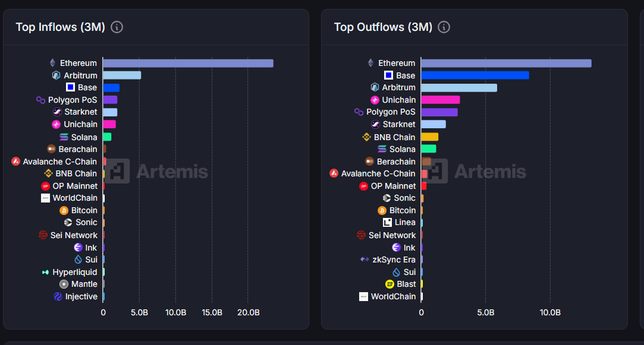
Task: Select the Starknet bar in Top Outflows chart
Action: coord(433,124)
